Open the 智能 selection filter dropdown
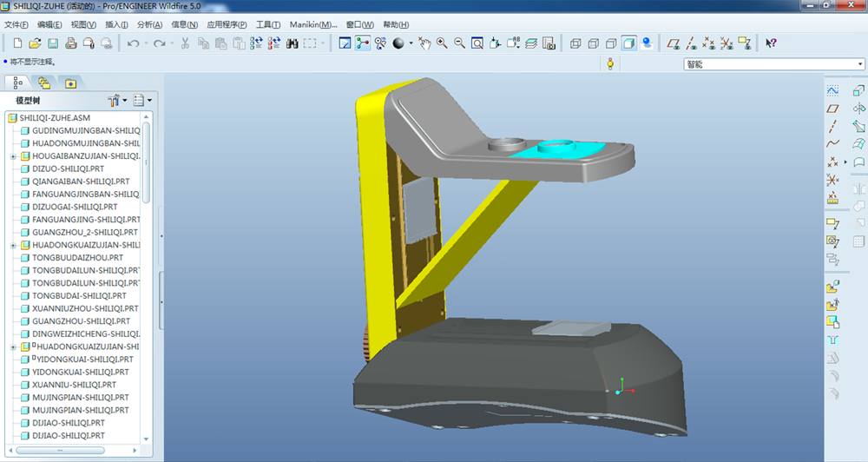 click(x=859, y=63)
